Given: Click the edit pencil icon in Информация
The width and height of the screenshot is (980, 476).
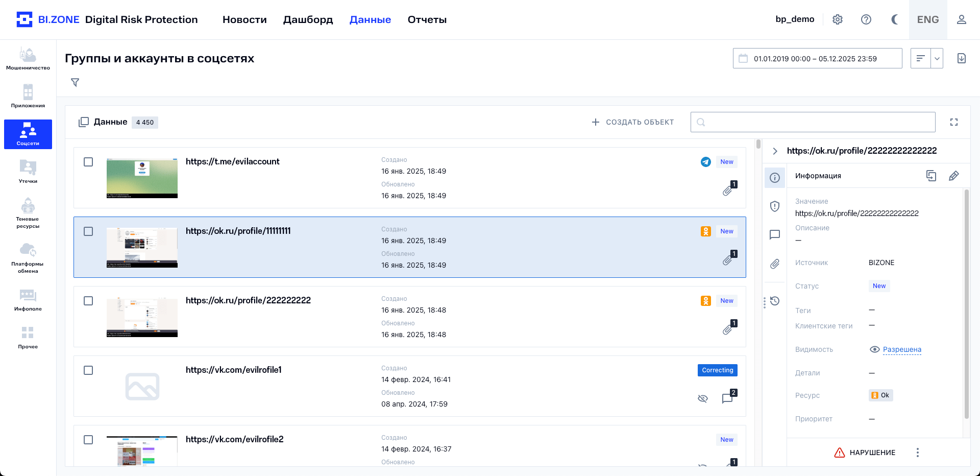Looking at the screenshot, I should [x=953, y=176].
